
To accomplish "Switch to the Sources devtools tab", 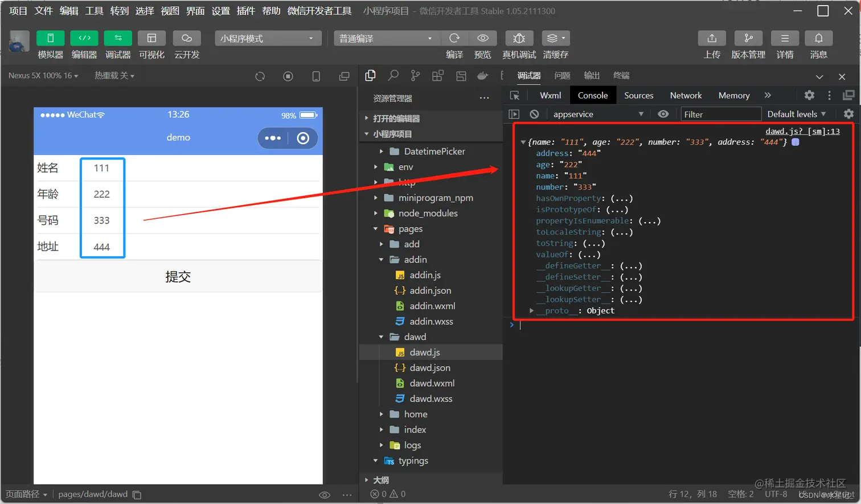I will 638,96.
